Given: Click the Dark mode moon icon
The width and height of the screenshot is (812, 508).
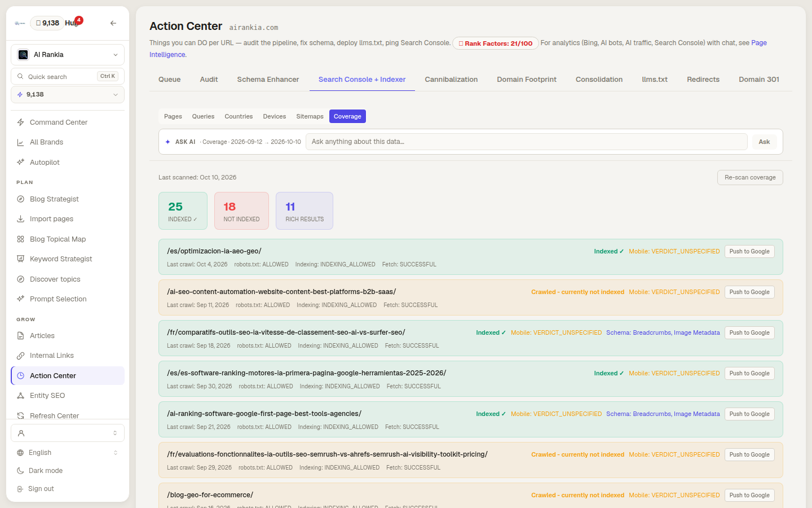Looking at the screenshot, I should click(x=20, y=471).
